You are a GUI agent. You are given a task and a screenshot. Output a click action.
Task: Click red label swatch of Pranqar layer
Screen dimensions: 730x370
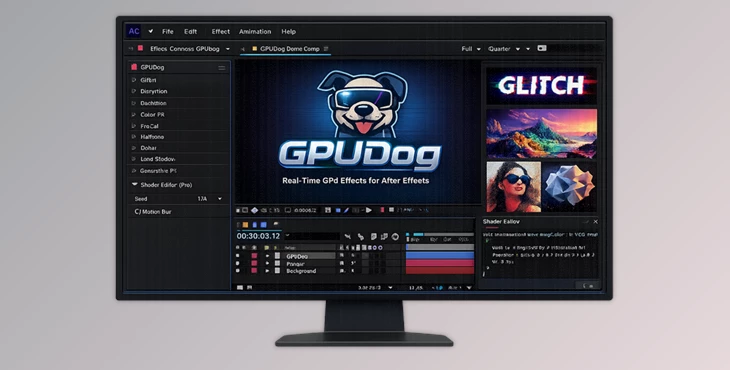point(254,263)
